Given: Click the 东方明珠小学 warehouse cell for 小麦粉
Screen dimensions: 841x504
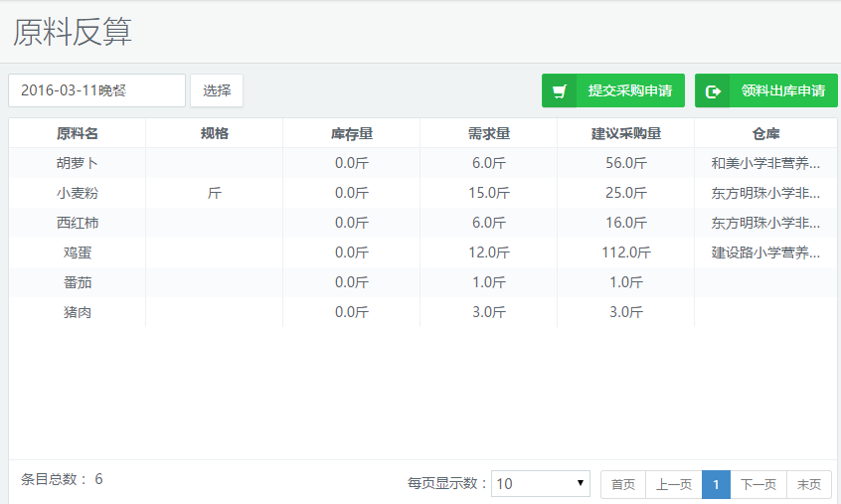Looking at the screenshot, I should point(765,193).
